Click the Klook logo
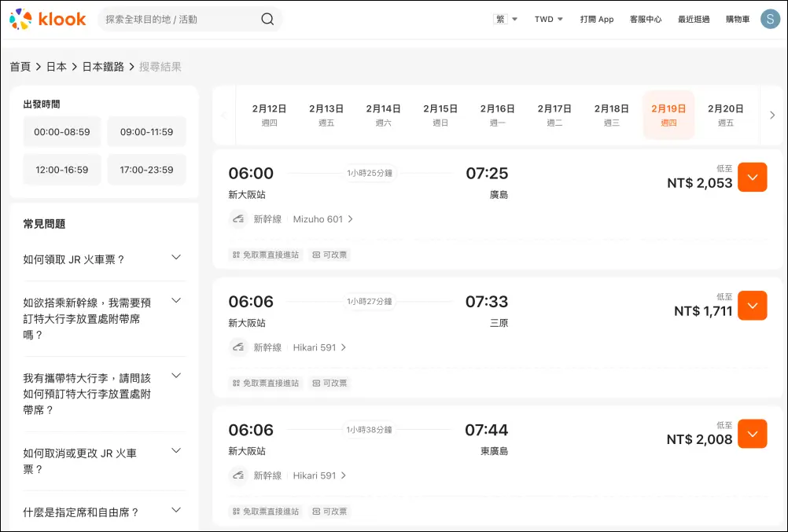The width and height of the screenshot is (788, 532). pyautogui.click(x=48, y=19)
